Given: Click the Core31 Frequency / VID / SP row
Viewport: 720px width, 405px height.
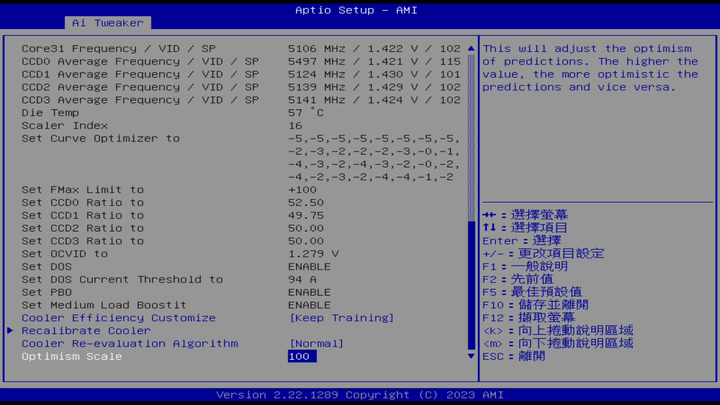Looking at the screenshot, I should click(x=241, y=49).
